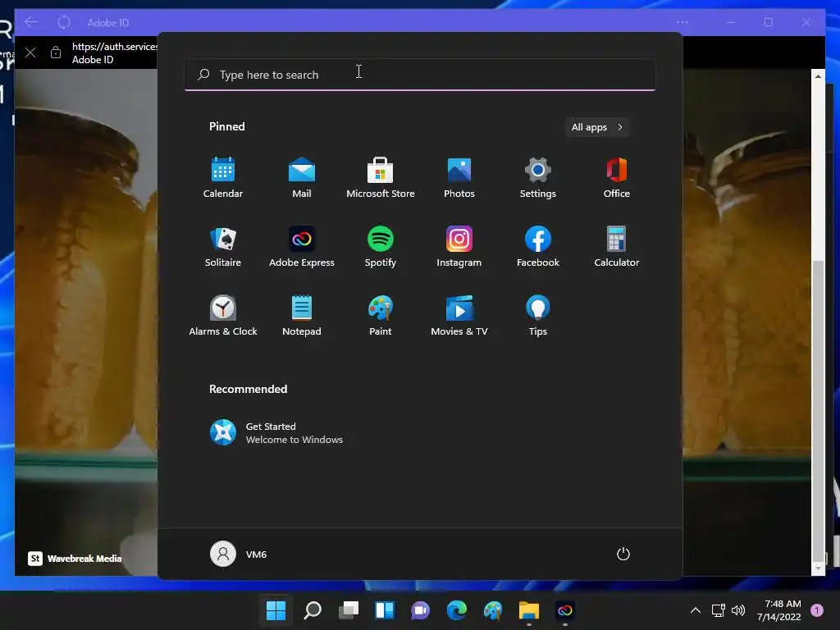
Task: Open the Photos app
Action: tap(459, 177)
